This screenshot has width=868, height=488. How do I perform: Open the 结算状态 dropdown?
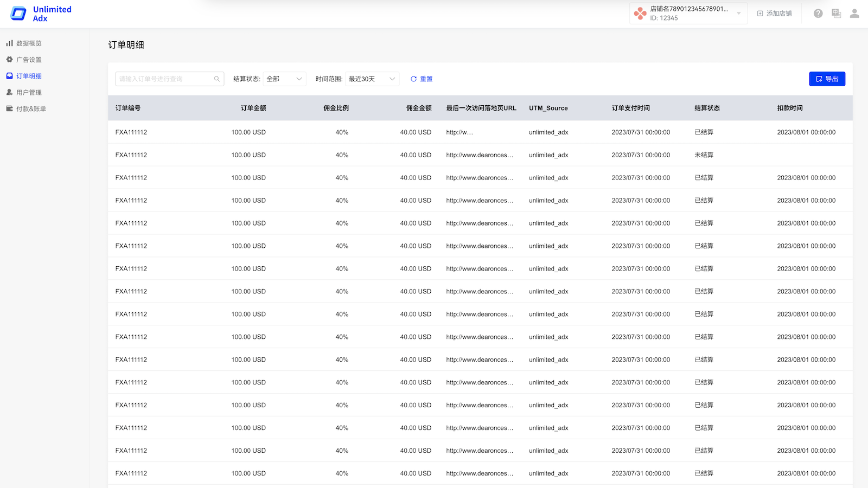(x=284, y=79)
